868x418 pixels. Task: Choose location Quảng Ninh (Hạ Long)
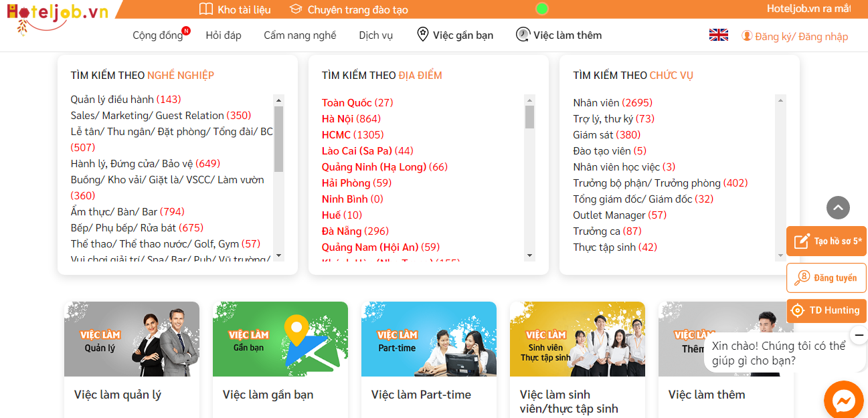pyautogui.click(x=385, y=167)
